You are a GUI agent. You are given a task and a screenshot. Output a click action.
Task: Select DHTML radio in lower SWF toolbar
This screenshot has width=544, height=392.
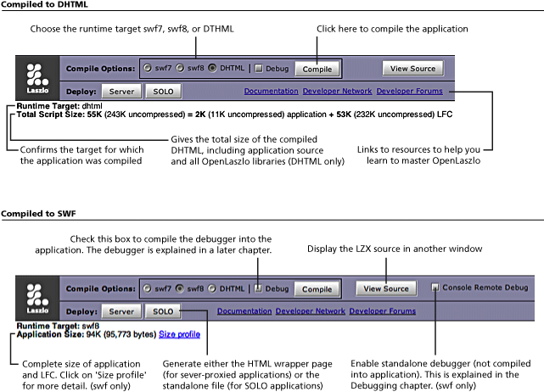tap(212, 288)
